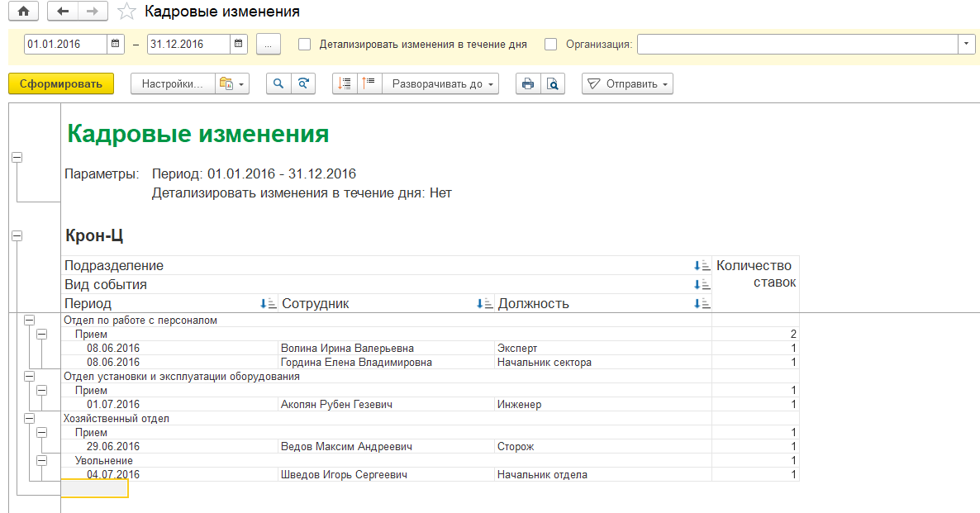Open calendar for start date 01.01.2016

coord(115,45)
